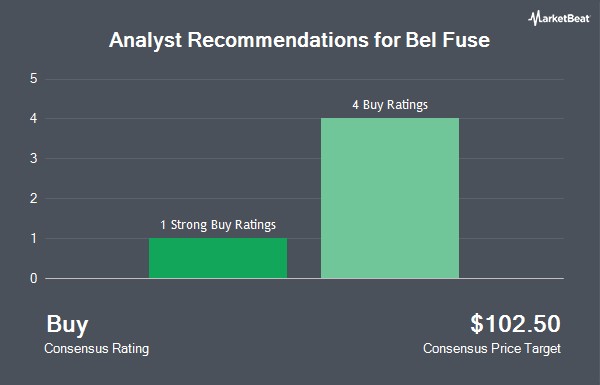Click the y-axis label 0
Viewport: 600px width, 385px height.
pos(34,278)
